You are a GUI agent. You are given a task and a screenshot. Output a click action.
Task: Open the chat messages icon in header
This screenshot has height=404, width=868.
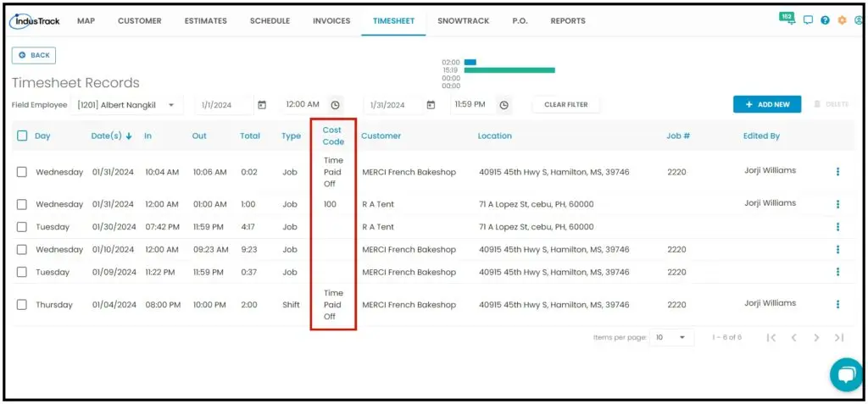[808, 20]
